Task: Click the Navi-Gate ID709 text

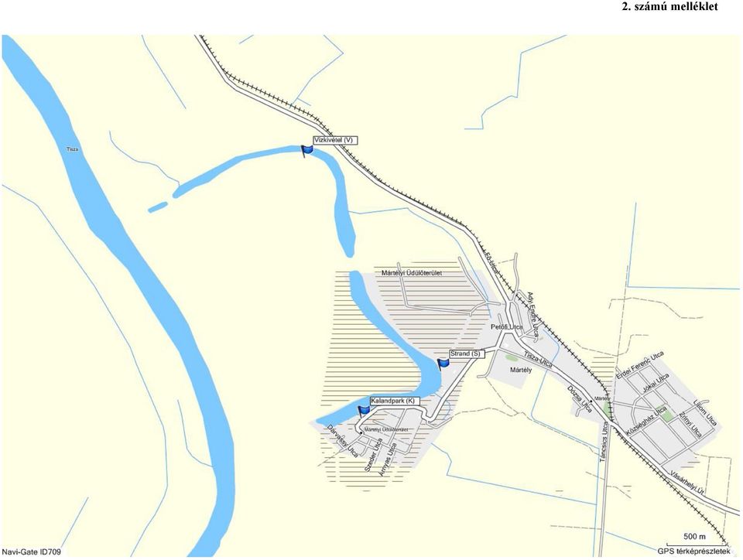Action: click(x=31, y=552)
